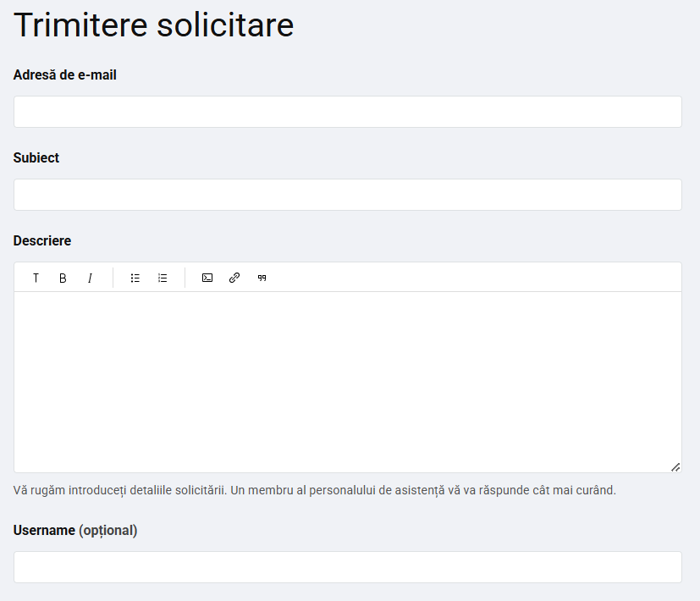Focus the Subiect input field

point(348,195)
